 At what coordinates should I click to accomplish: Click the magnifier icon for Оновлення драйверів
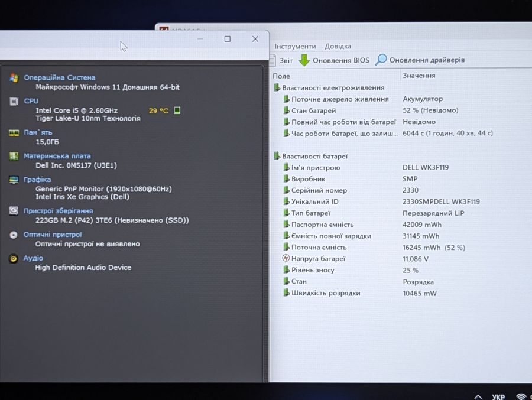[x=381, y=60]
